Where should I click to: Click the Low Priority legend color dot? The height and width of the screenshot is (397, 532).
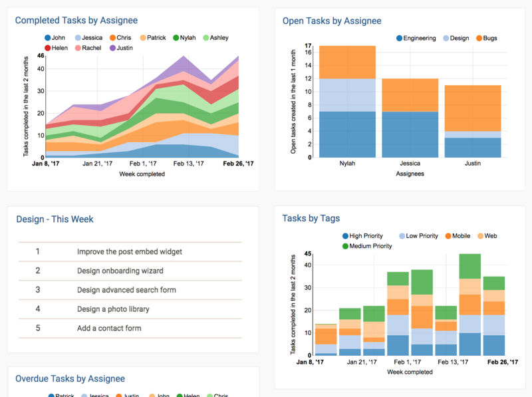coord(403,236)
